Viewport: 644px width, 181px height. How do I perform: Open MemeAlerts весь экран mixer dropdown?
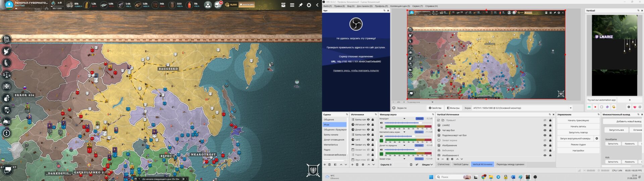pos(404,132)
